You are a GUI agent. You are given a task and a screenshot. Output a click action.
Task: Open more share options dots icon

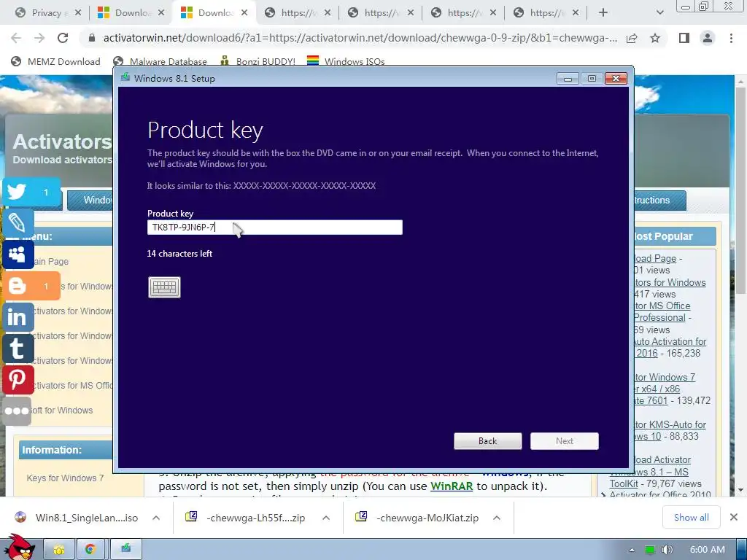click(18, 411)
